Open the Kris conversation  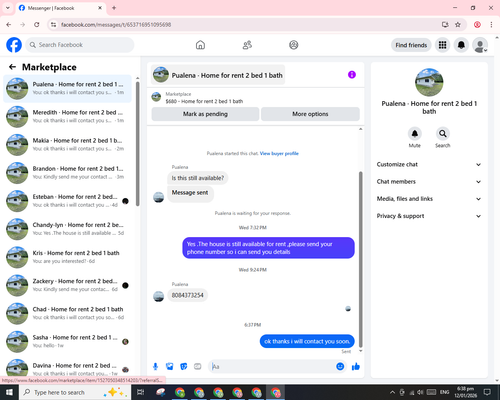(67, 257)
